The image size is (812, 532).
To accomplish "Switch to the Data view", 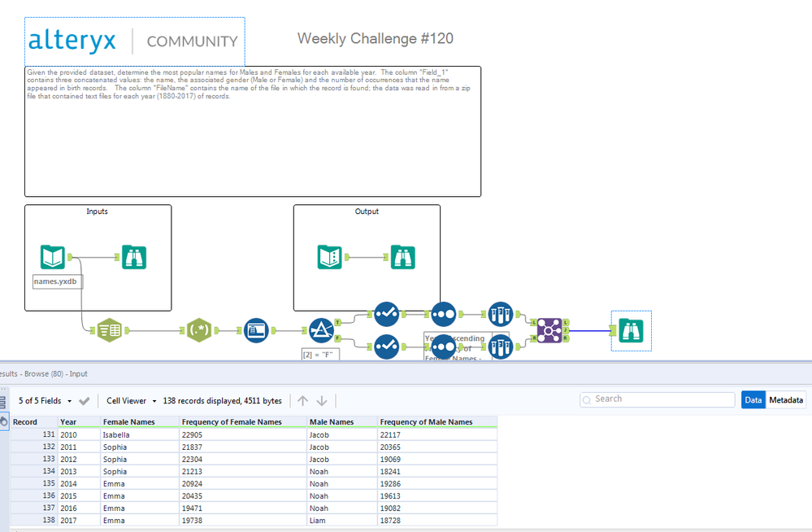I will tap(753, 399).
